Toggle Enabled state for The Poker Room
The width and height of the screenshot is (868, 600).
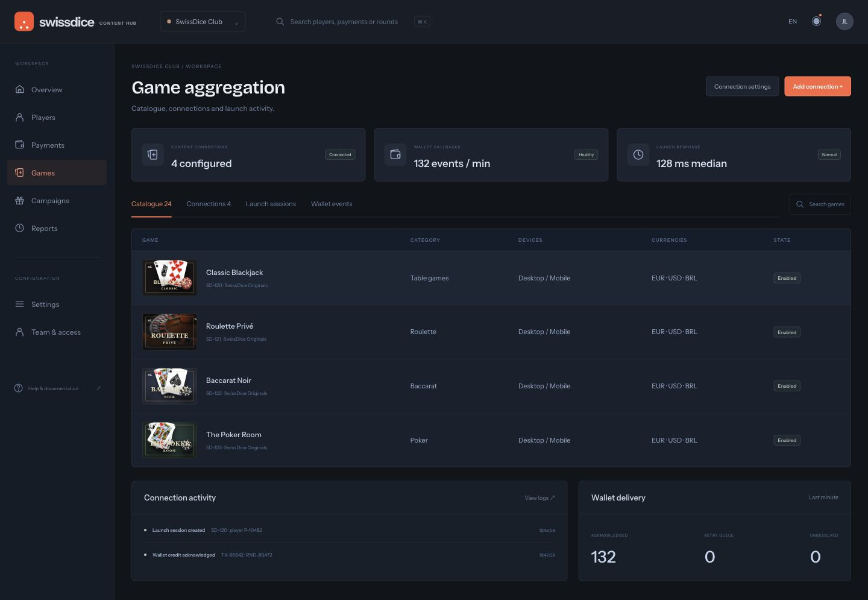[x=787, y=440]
